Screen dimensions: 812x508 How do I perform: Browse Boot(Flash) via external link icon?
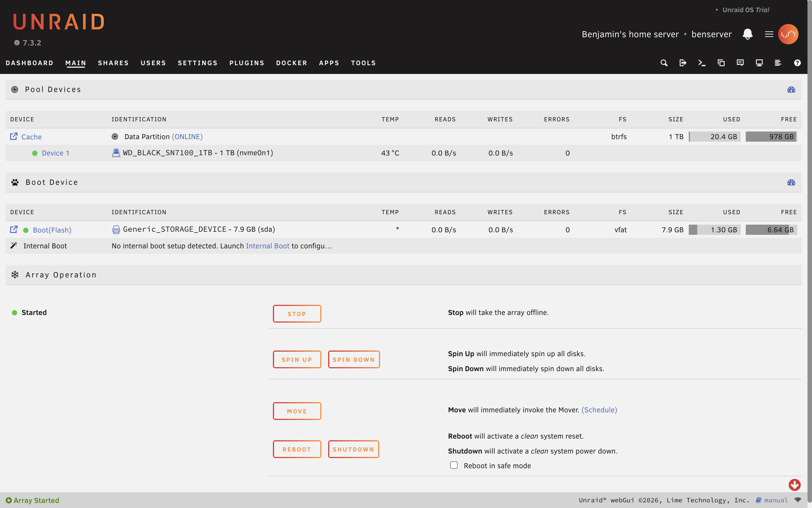[x=14, y=229]
